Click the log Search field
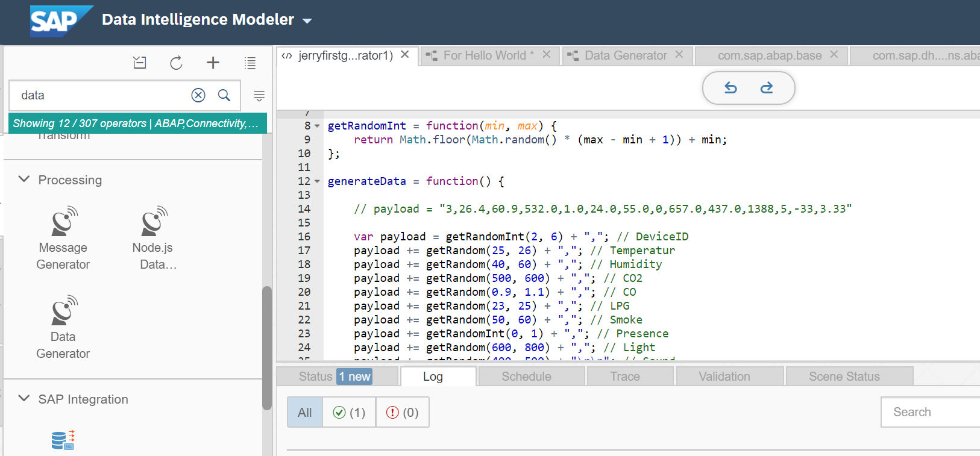Image resolution: width=980 pixels, height=456 pixels. pos(931,412)
